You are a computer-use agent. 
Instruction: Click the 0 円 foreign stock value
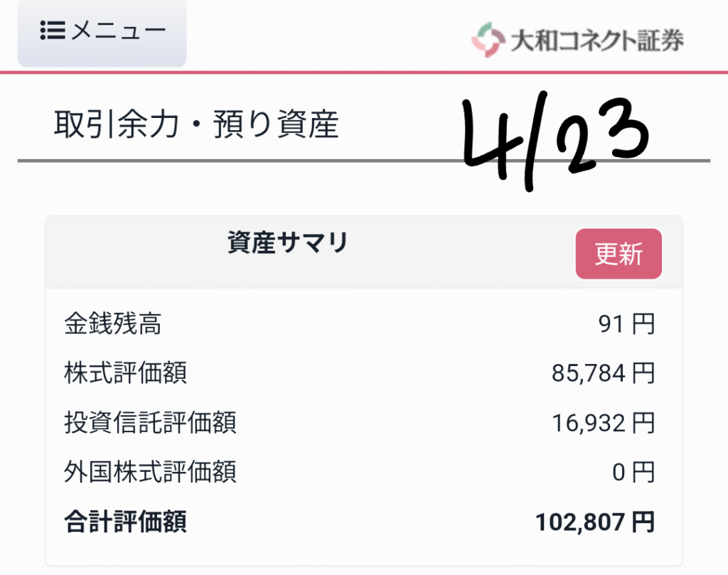point(633,473)
